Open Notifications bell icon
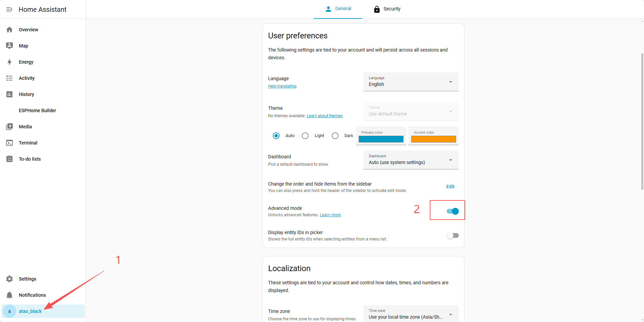 coord(9,295)
